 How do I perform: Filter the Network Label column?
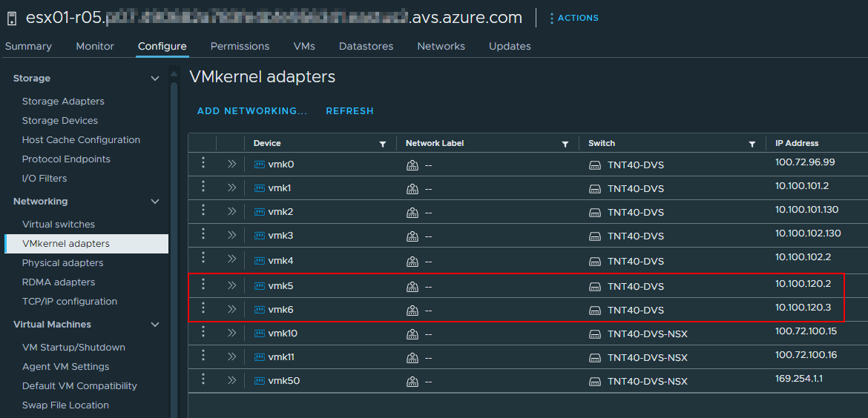(x=565, y=144)
